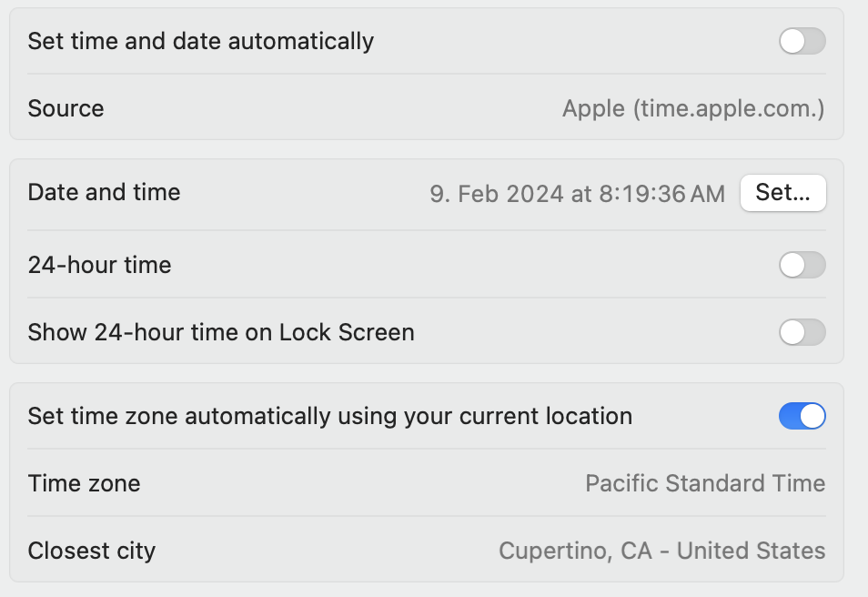
Task: Select "Pacific Standard Time" value text
Action: [707, 483]
